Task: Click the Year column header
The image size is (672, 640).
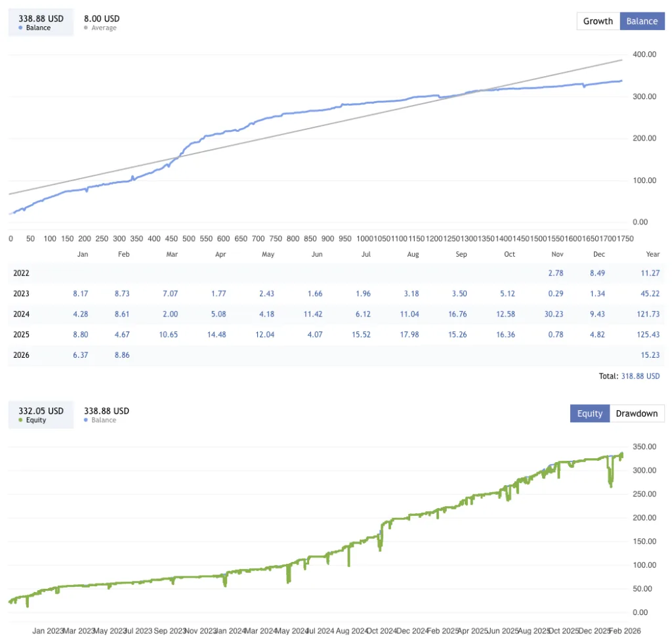Action: [x=652, y=254]
